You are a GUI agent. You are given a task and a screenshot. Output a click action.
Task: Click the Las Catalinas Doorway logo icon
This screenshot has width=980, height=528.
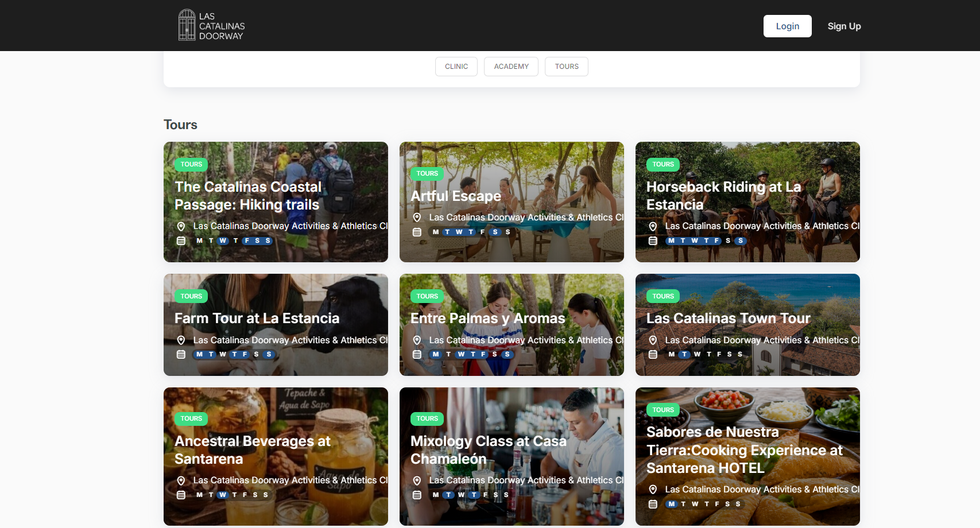[187, 25]
